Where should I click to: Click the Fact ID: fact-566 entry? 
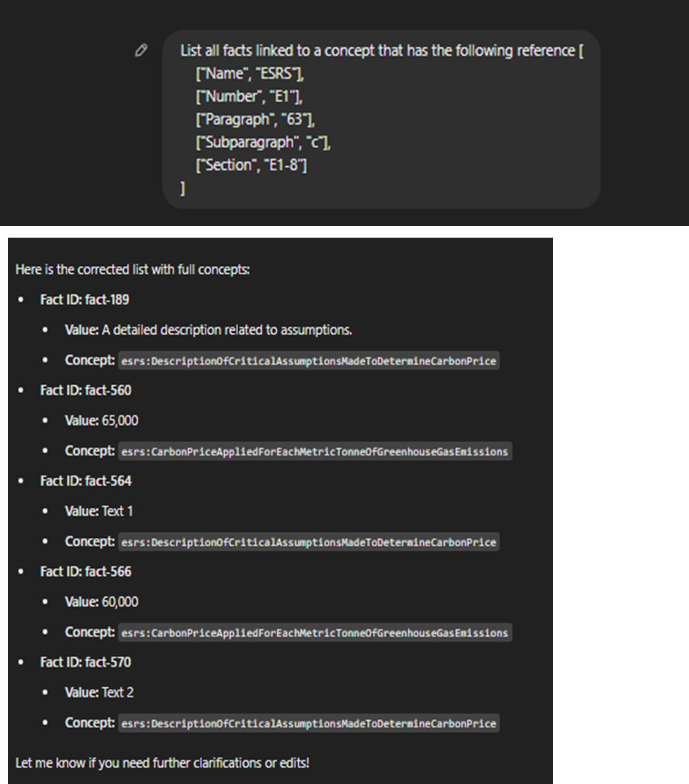point(86,571)
